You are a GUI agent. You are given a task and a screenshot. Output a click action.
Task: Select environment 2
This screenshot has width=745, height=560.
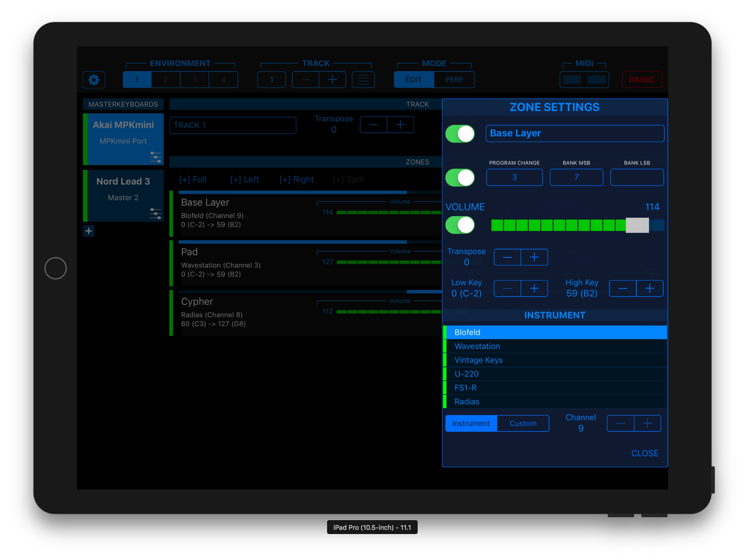(x=166, y=80)
